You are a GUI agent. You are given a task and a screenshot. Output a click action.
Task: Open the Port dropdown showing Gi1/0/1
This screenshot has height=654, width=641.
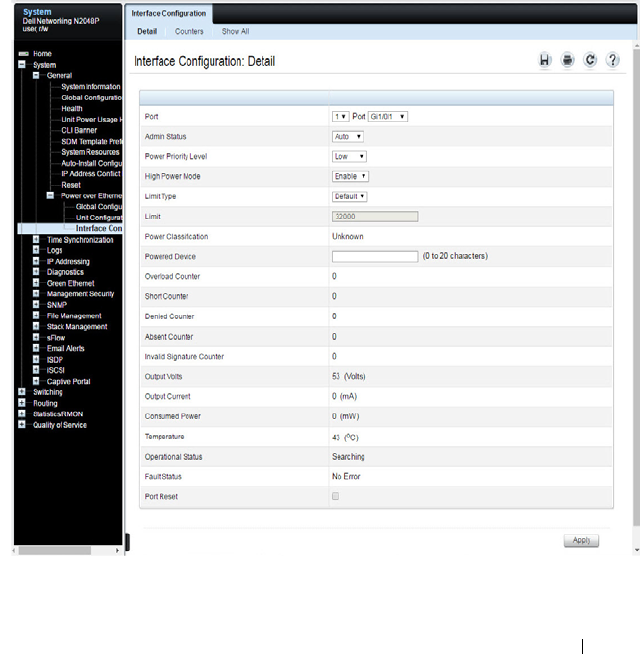pyautogui.click(x=388, y=117)
